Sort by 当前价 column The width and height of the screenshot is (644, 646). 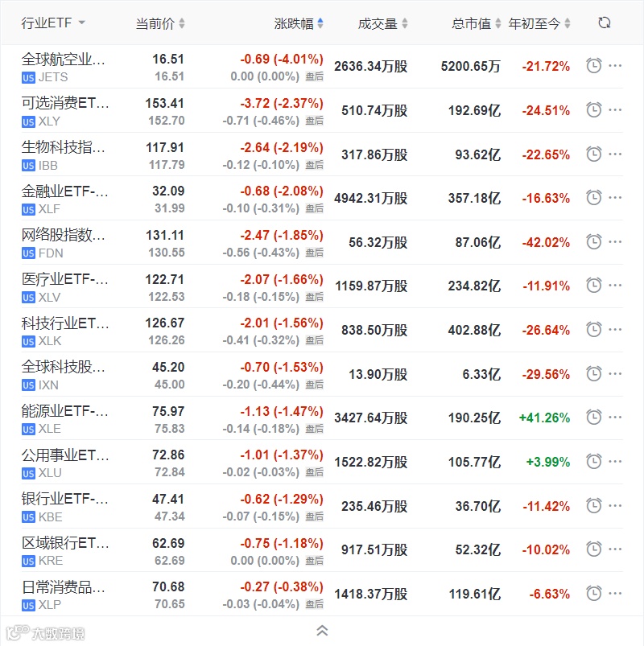(160, 23)
